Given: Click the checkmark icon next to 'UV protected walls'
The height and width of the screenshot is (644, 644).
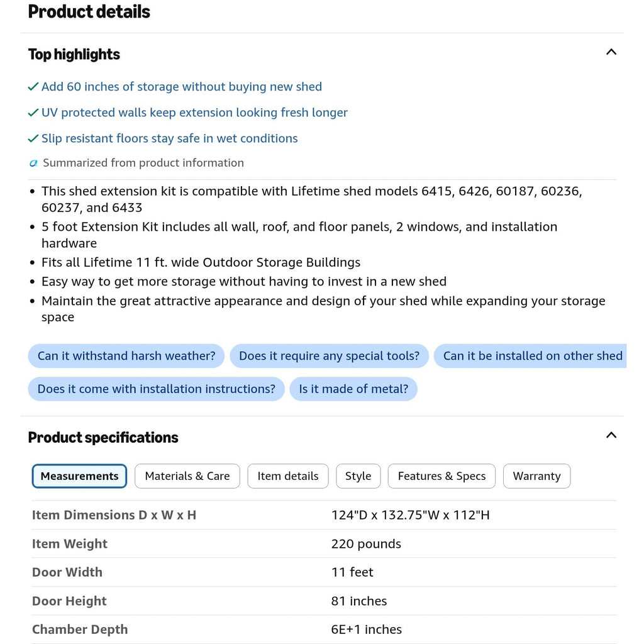Looking at the screenshot, I should 33,113.
